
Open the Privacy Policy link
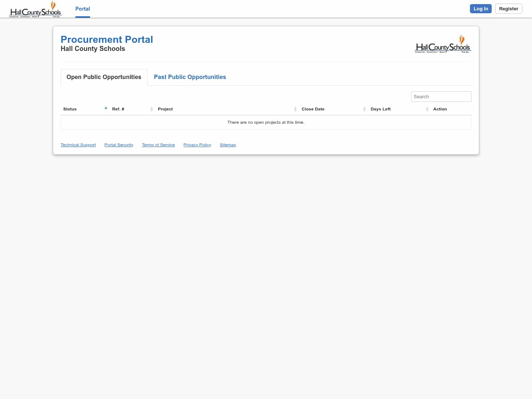coord(197,145)
